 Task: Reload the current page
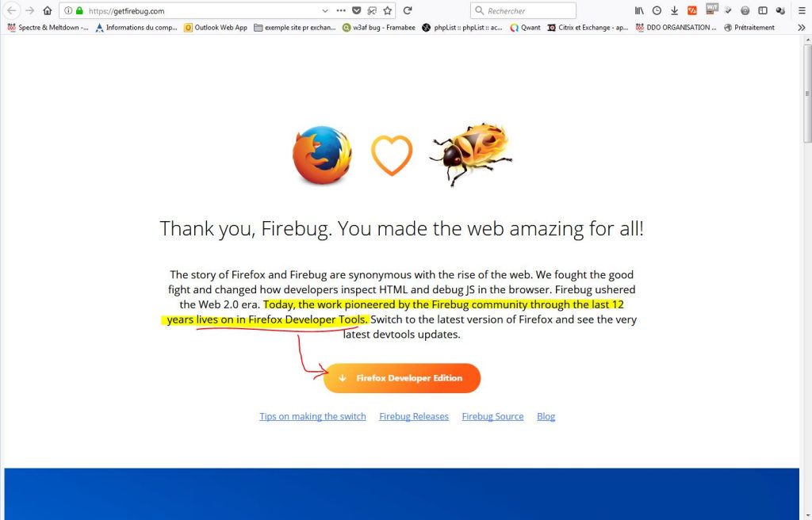pyautogui.click(x=408, y=10)
